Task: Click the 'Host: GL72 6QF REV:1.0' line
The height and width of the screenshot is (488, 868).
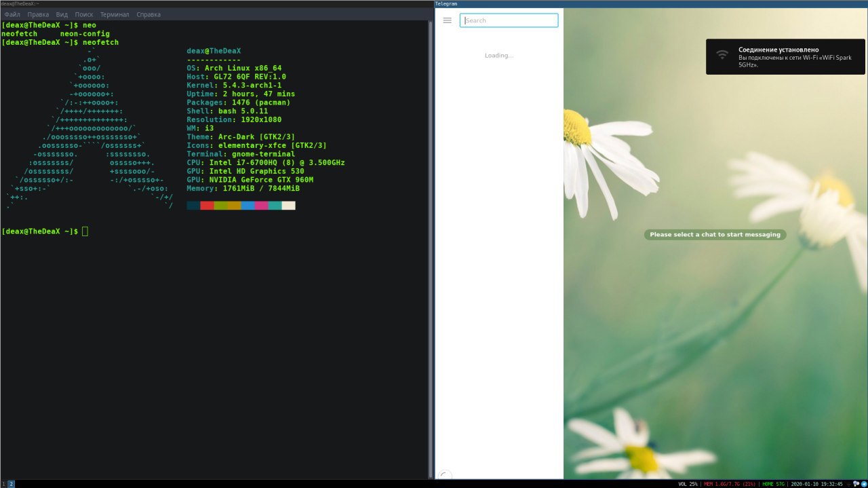Action: point(236,77)
